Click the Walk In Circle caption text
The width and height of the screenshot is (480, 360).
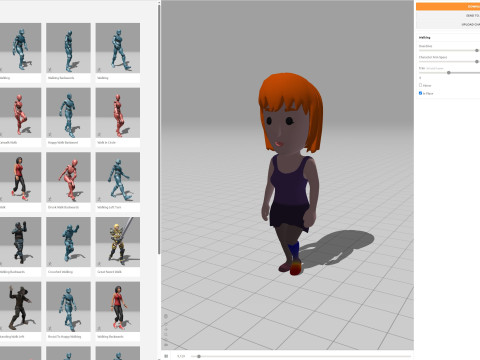[106, 142]
